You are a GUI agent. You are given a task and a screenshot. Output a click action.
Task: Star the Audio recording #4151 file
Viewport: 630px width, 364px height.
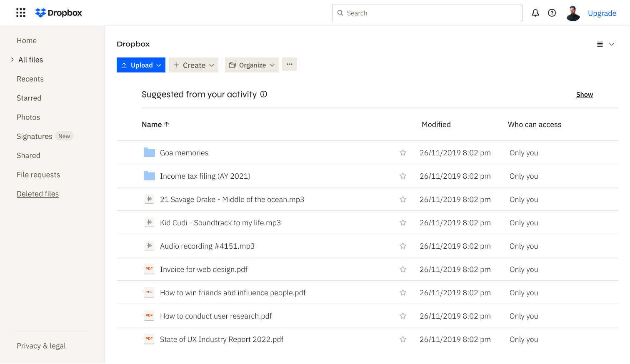pyautogui.click(x=403, y=246)
